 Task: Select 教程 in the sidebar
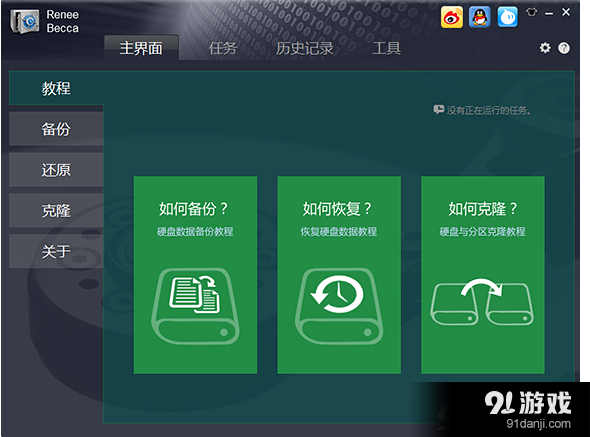click(56, 88)
